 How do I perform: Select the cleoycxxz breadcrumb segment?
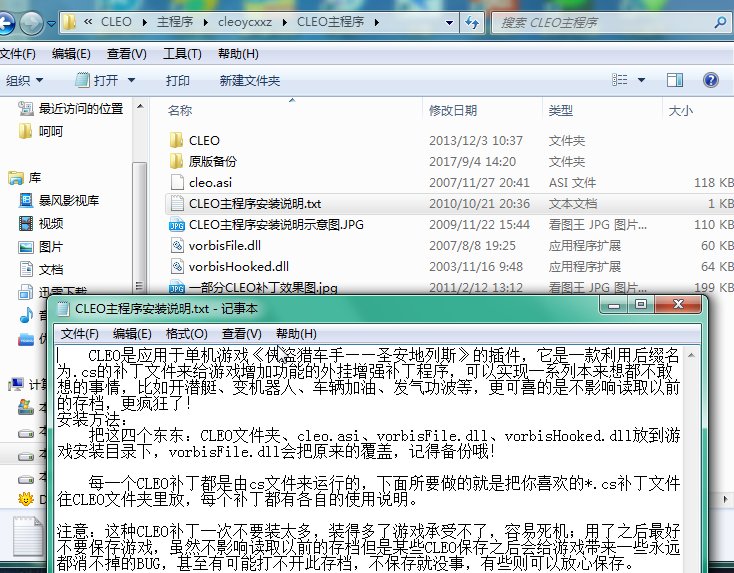click(x=245, y=22)
